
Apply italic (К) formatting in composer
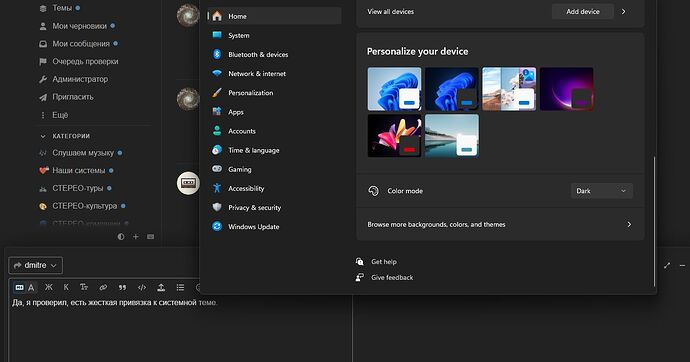pos(66,287)
